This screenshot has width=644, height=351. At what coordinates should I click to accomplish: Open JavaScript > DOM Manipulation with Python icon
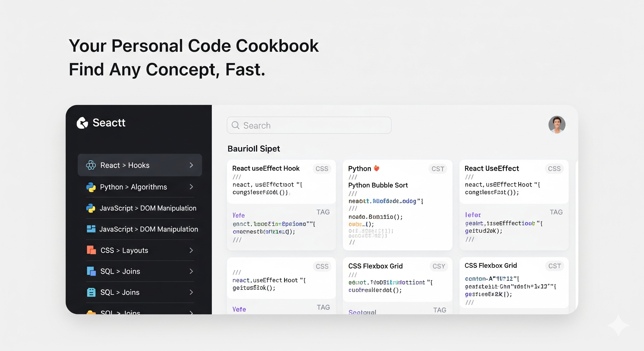(148, 208)
